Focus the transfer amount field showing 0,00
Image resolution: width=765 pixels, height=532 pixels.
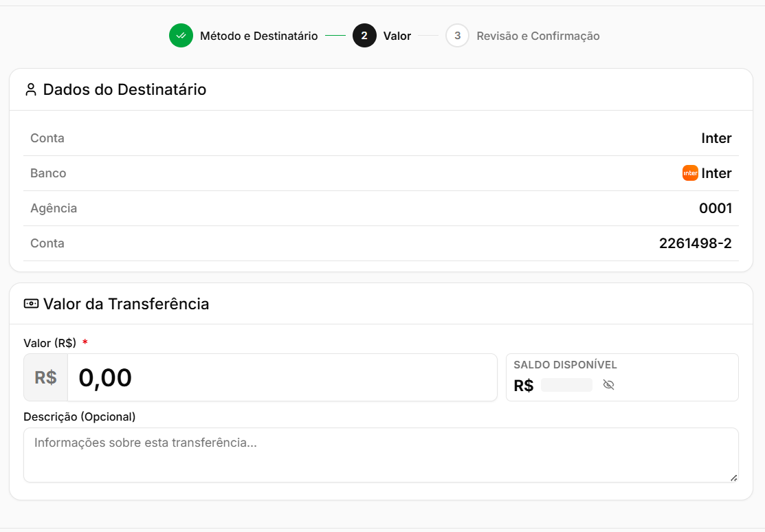pyautogui.click(x=282, y=378)
